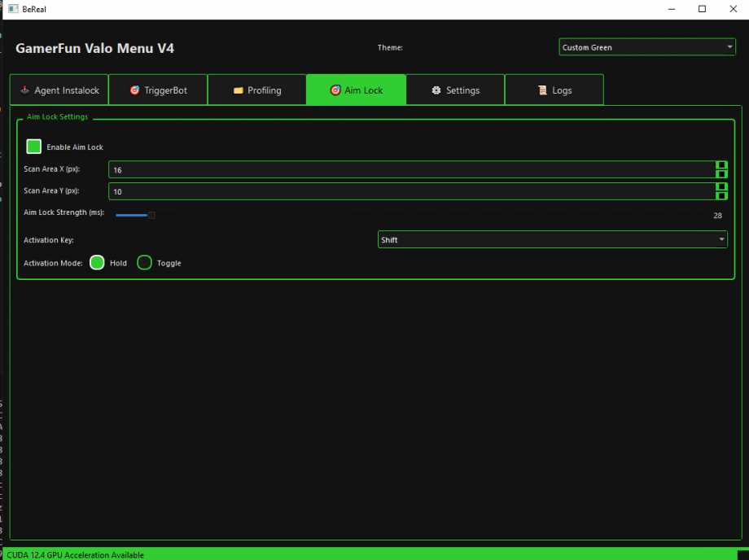Click the Aim Lock Strength slider handle
The image size is (749, 560).
click(151, 215)
